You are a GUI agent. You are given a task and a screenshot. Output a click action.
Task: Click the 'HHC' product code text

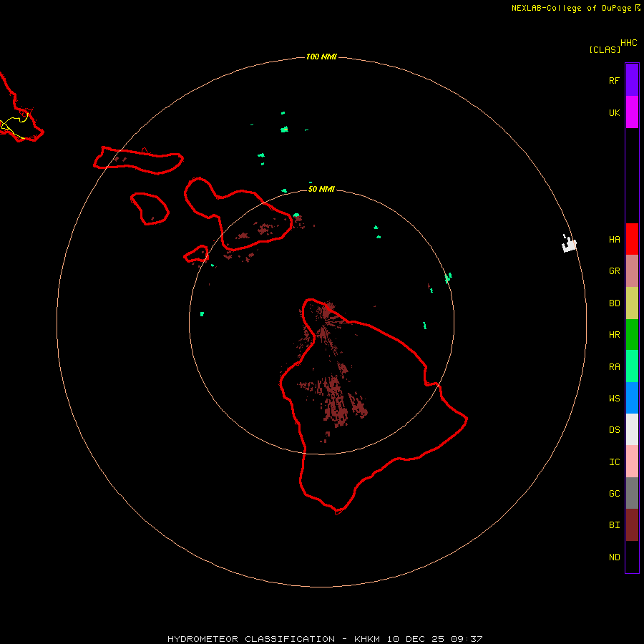click(x=628, y=43)
